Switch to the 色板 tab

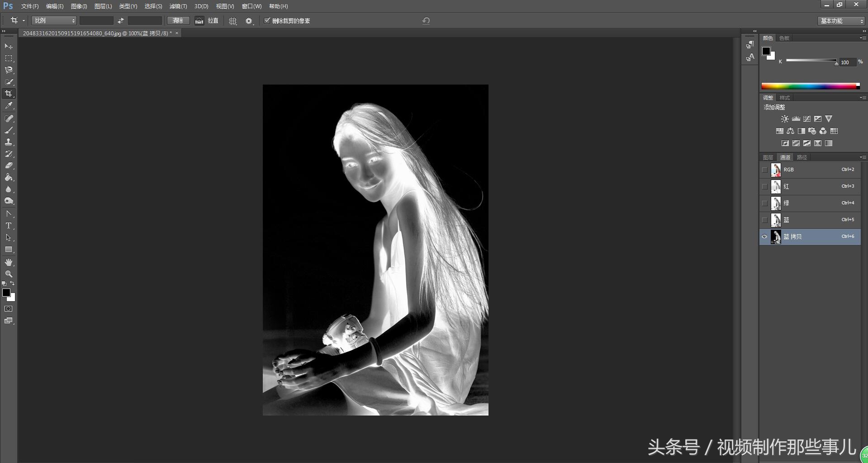[784, 38]
